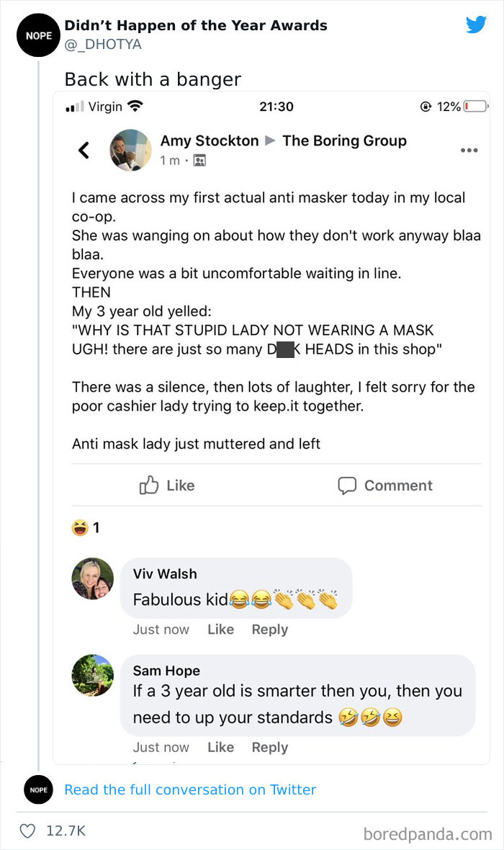The width and height of the screenshot is (504, 850).
Task: Click the group privacy icon beside 1 m
Action: pos(199,161)
